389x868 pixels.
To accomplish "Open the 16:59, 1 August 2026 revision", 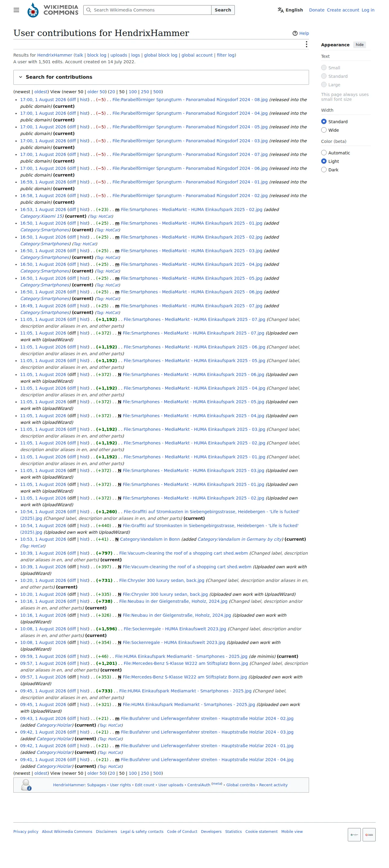I will (43, 182).
